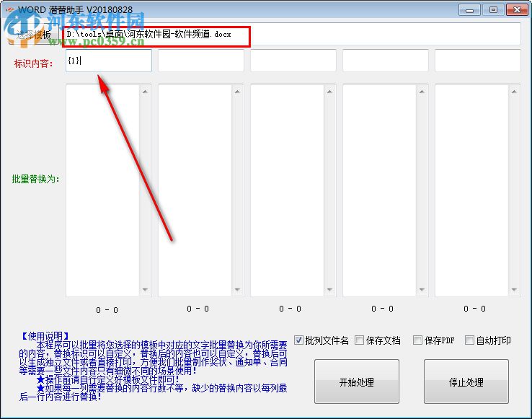
Task: Enable the 保存文档 checkbox
Action: (x=359, y=340)
